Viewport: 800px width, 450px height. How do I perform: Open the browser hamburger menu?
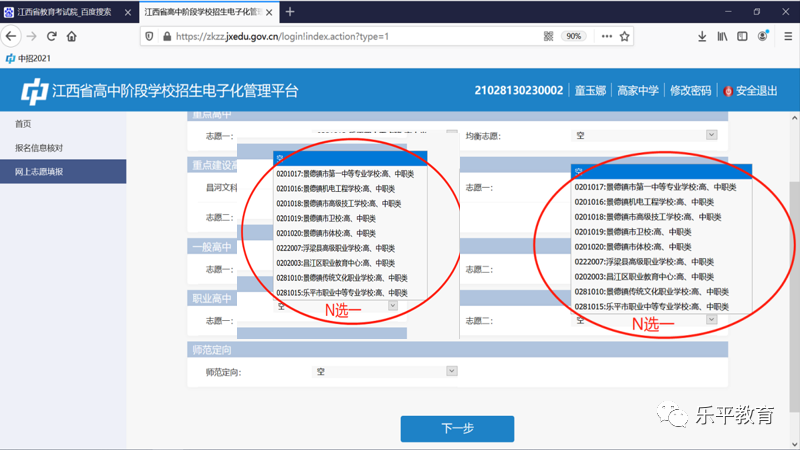click(x=787, y=36)
